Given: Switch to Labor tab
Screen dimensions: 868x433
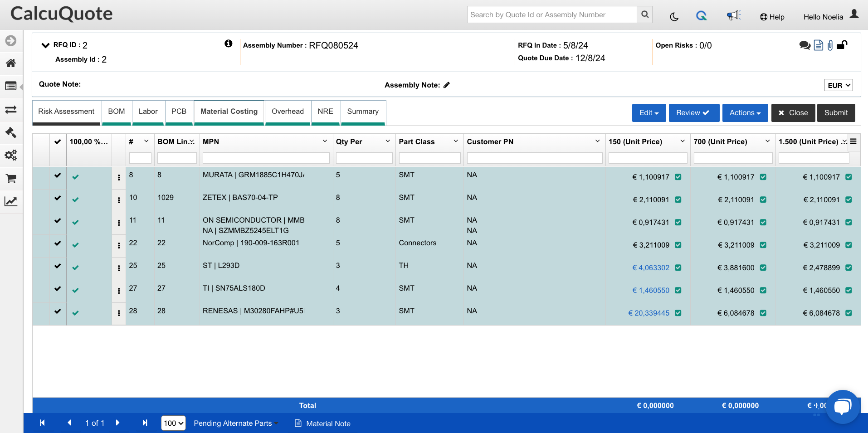Looking at the screenshot, I should (148, 112).
